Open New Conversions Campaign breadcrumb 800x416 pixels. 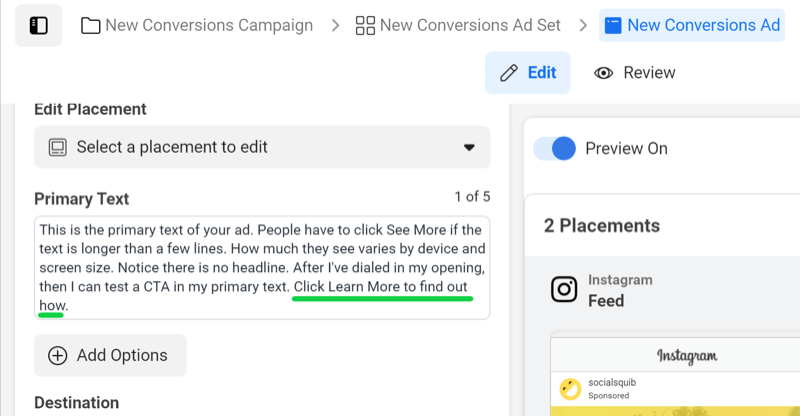click(197, 25)
